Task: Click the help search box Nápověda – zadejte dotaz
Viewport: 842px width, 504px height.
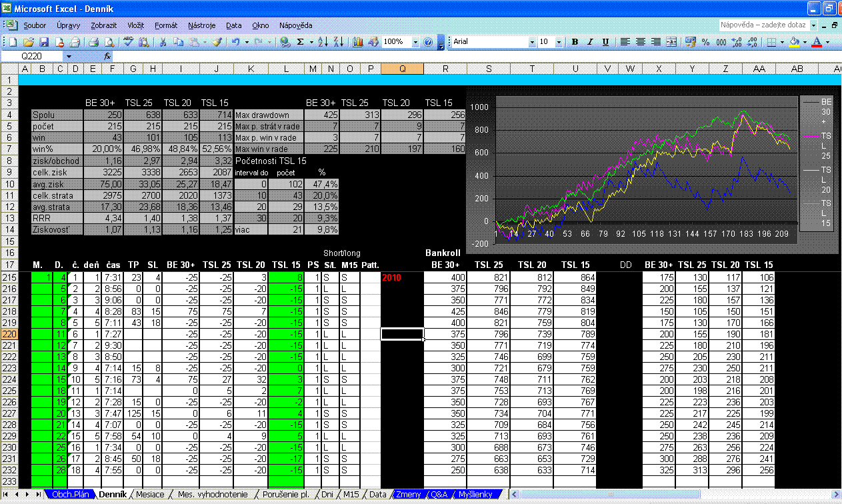Action: click(764, 25)
